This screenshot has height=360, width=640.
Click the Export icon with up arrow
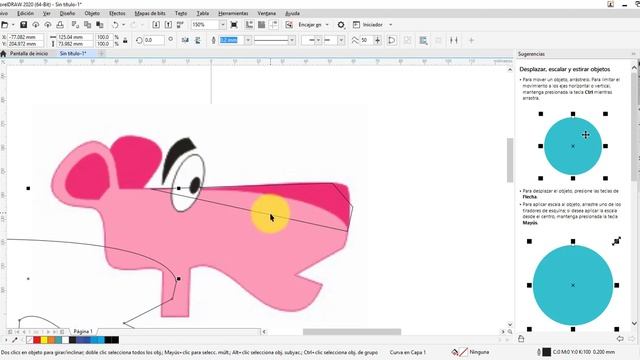[168, 25]
